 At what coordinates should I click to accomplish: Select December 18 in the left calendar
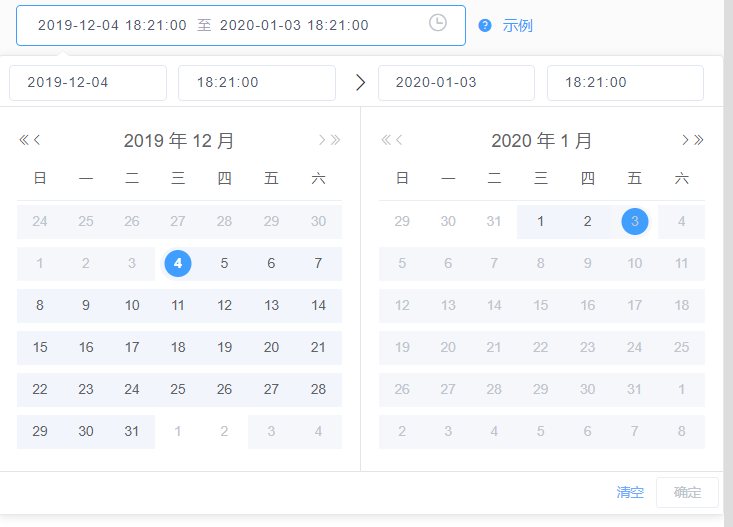[x=178, y=347]
